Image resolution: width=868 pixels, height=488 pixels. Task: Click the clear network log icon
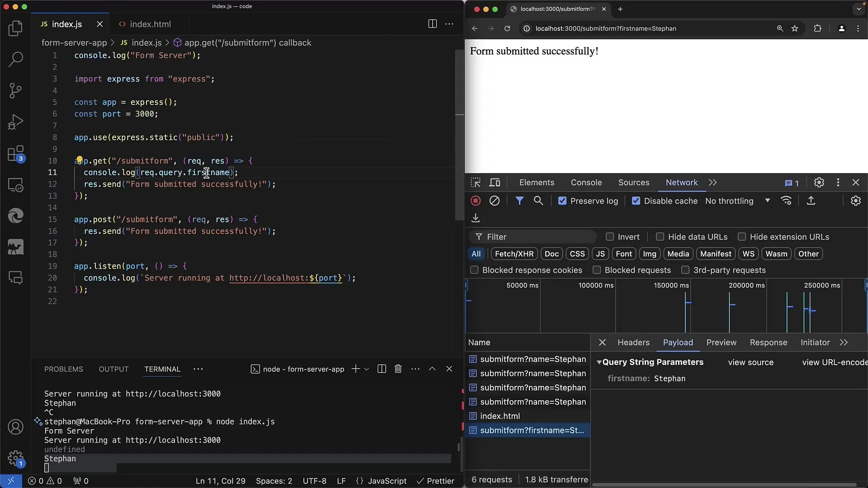[495, 201]
